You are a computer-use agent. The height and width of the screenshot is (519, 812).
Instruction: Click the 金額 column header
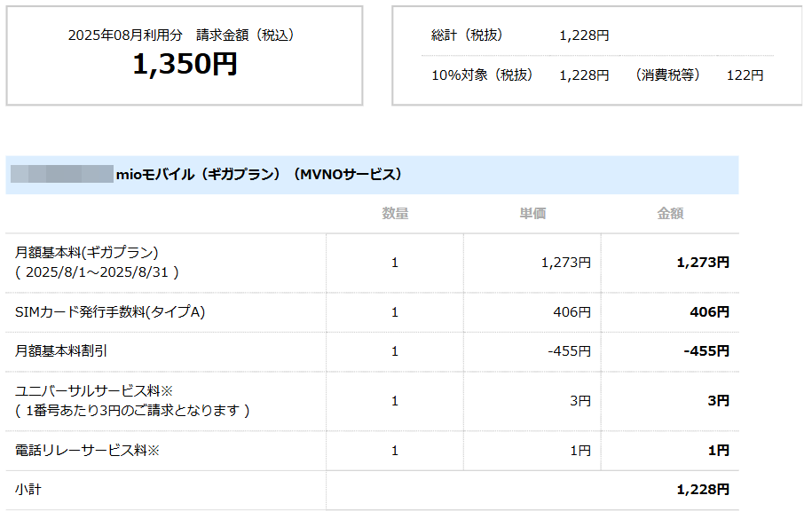coord(670,214)
